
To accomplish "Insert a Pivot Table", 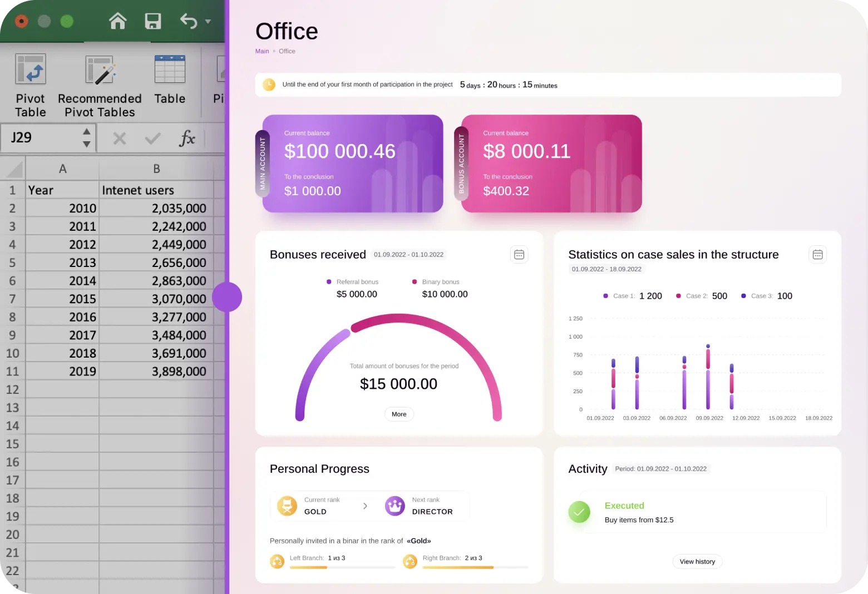I will click(31, 86).
